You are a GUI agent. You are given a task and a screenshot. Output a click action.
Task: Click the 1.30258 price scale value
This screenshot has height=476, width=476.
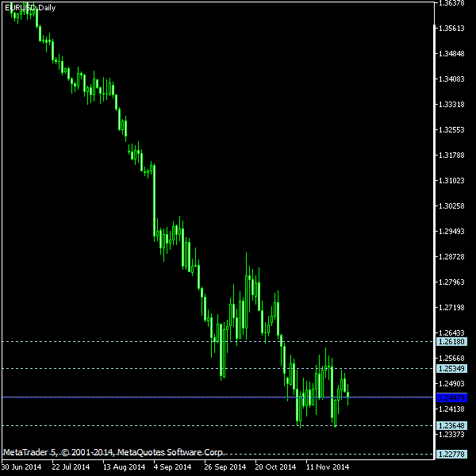pyautogui.click(x=451, y=206)
